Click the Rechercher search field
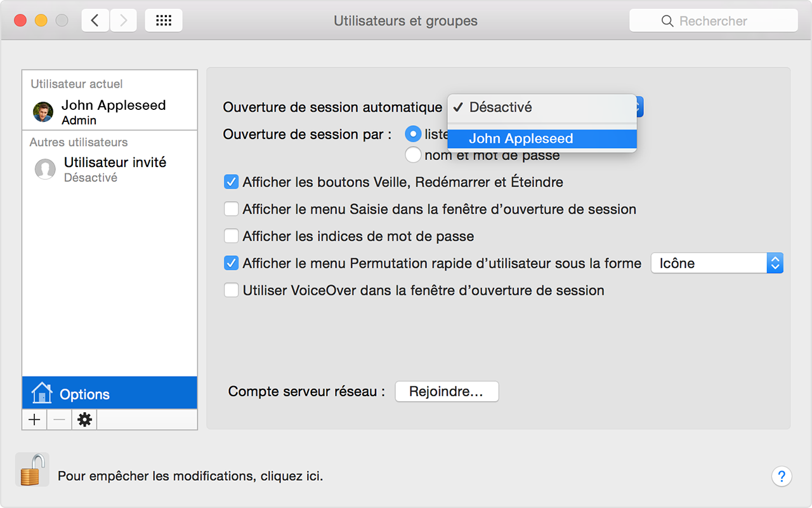The height and width of the screenshot is (508, 812). click(713, 21)
